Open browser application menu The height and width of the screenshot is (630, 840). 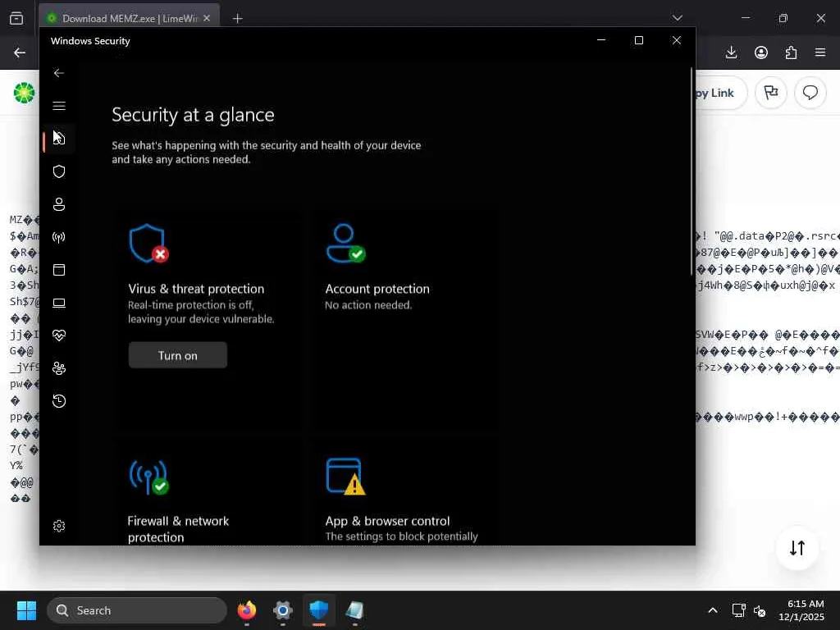click(820, 52)
